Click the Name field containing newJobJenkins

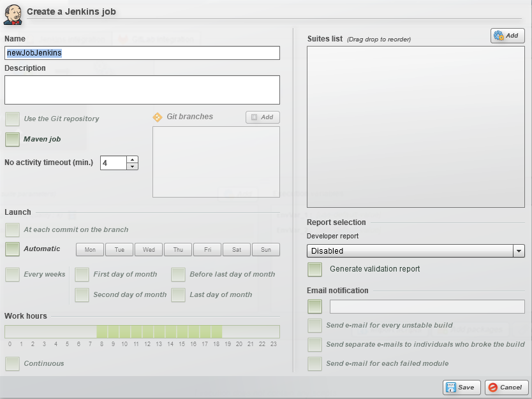pyautogui.click(x=142, y=53)
